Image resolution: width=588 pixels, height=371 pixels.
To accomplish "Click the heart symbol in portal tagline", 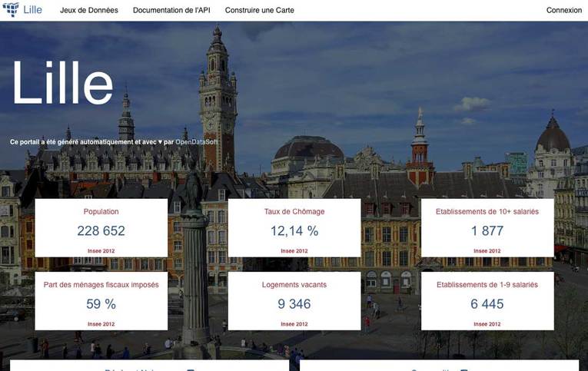I will click(x=160, y=142).
